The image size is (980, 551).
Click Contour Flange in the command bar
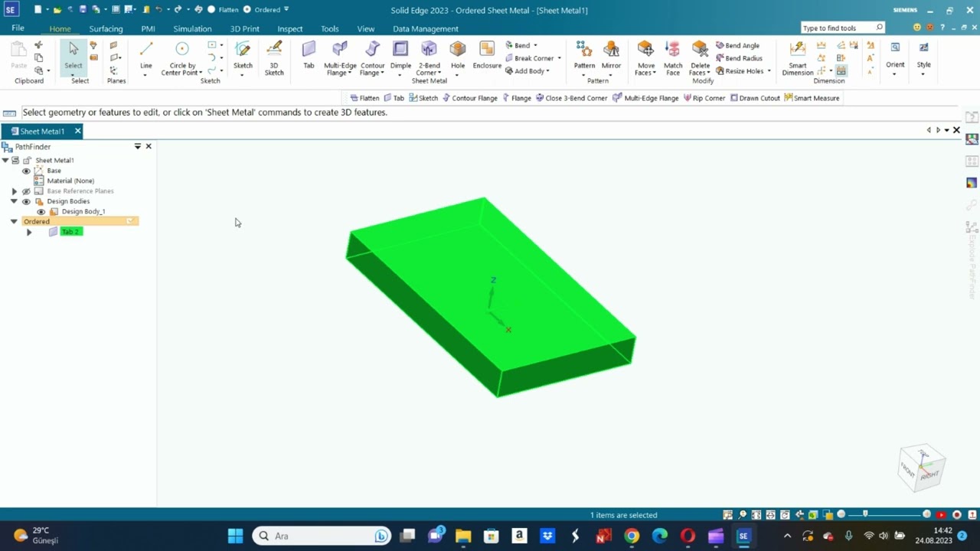[469, 98]
